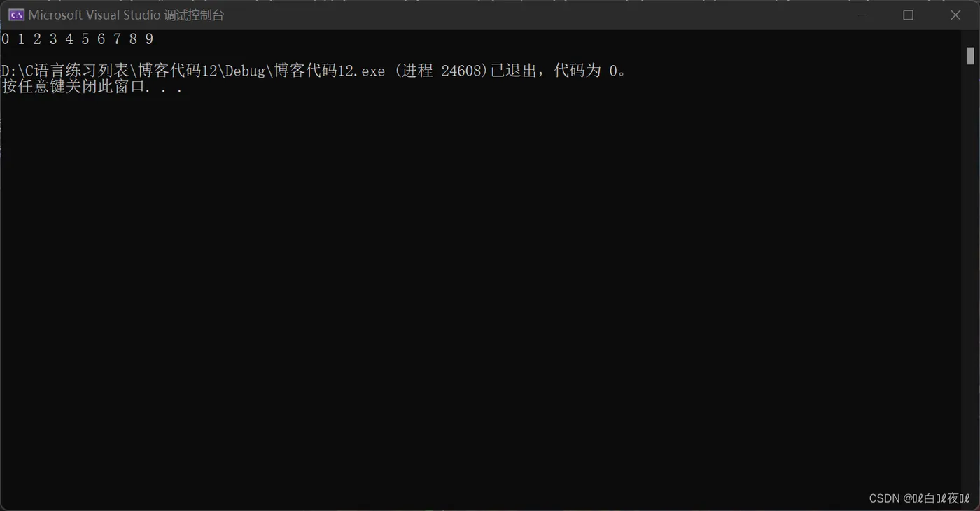Click the digit 9 in the output row
The image size is (980, 511).
click(x=149, y=39)
